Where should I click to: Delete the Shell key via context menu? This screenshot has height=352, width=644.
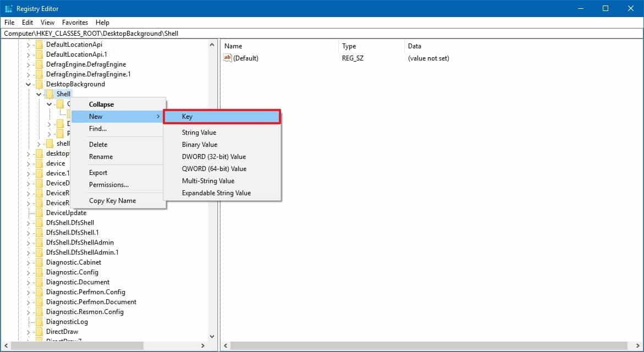click(118, 145)
